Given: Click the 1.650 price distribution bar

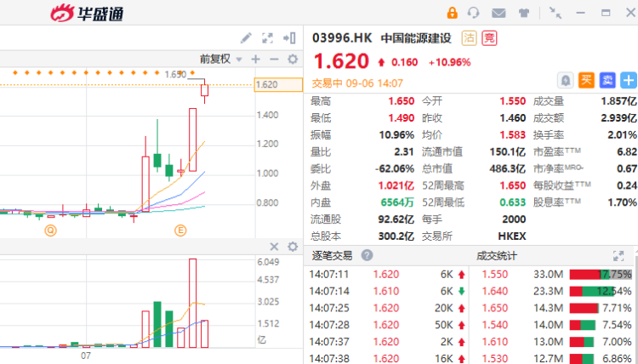Looking at the screenshot, I should click(x=584, y=308).
